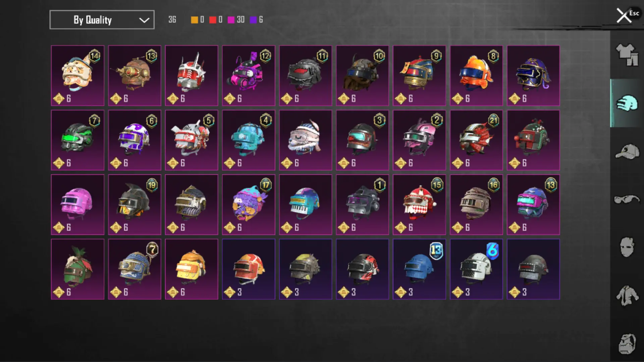
Task: Open the outfit sets category icon
Action: pyautogui.click(x=627, y=55)
